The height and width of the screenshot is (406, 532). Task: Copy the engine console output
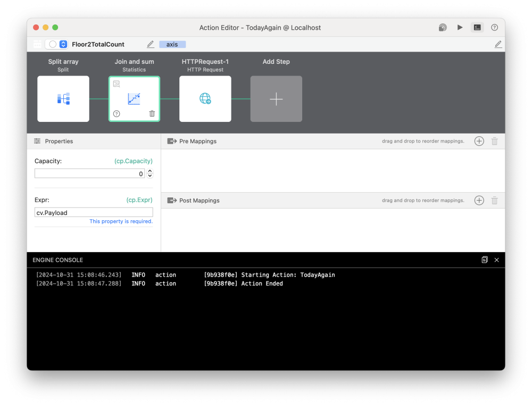coord(485,260)
